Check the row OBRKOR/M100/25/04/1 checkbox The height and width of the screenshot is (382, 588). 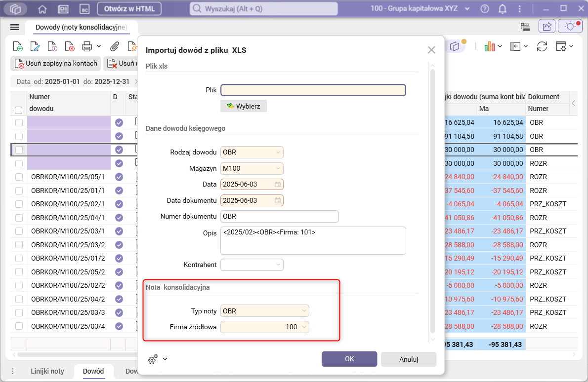point(19,218)
